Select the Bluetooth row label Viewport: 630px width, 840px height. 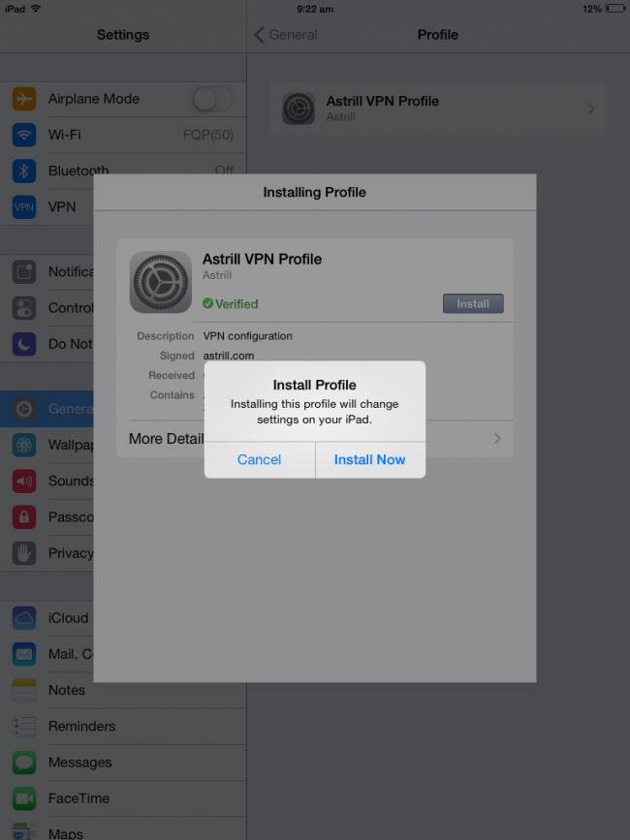point(79,171)
